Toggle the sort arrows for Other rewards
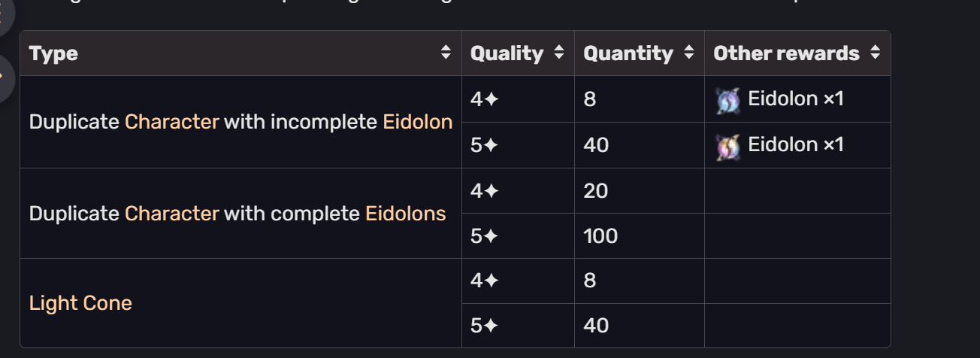This screenshot has height=358, width=980. click(x=875, y=53)
